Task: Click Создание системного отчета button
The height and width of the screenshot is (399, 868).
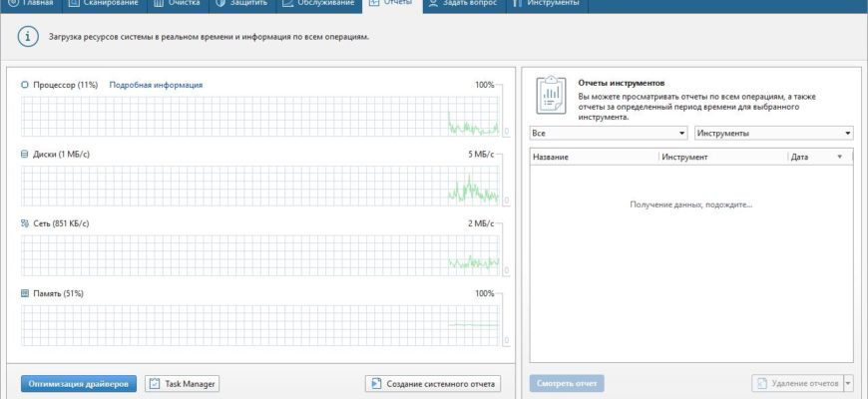Action: (432, 384)
